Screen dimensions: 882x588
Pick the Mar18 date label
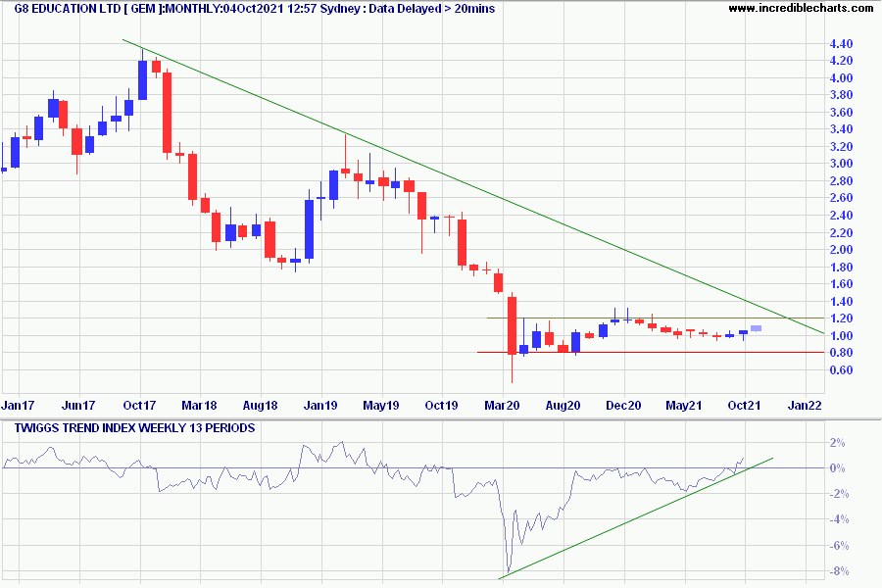coord(200,405)
